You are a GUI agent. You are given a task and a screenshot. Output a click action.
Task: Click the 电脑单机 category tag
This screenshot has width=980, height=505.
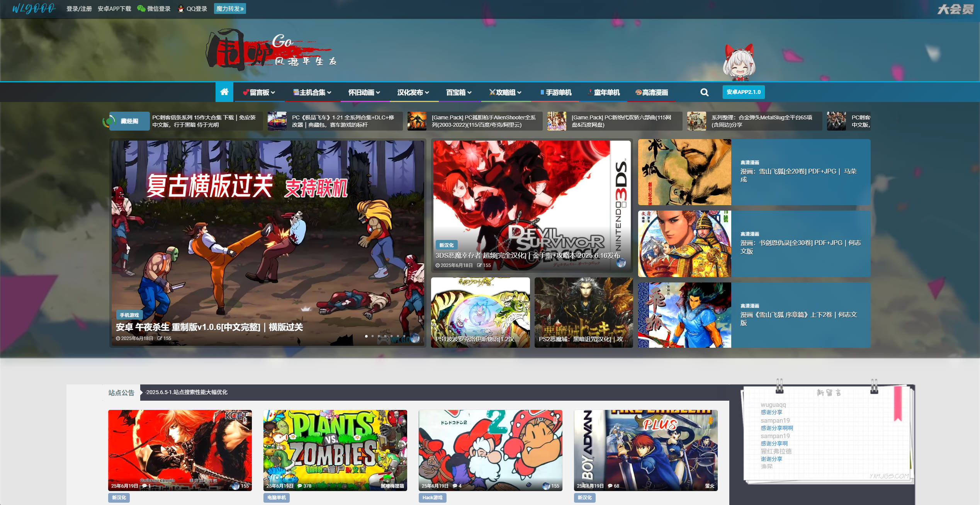point(277,498)
